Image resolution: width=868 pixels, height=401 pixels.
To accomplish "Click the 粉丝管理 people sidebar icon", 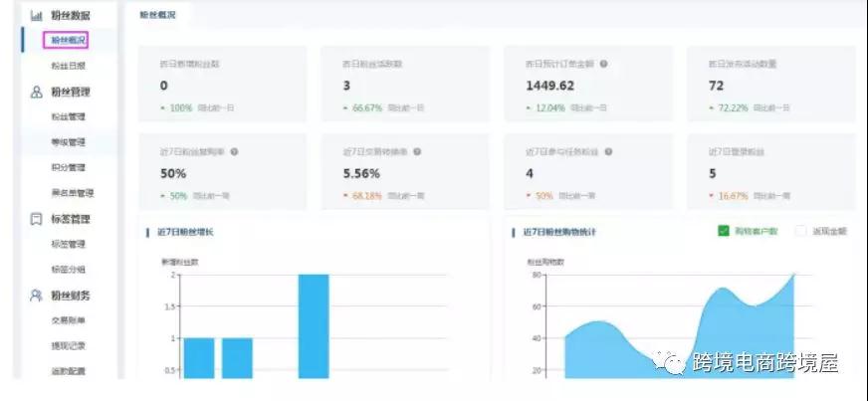I will (36, 93).
